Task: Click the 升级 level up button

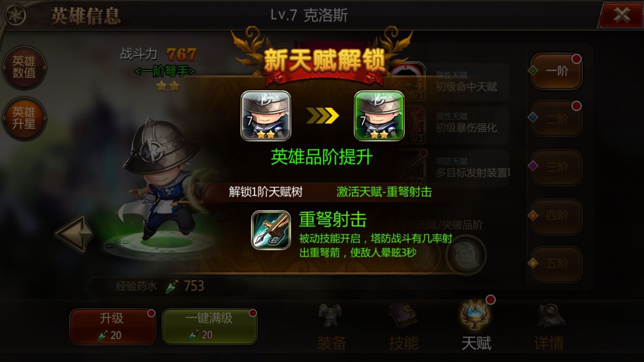Action: [x=112, y=326]
